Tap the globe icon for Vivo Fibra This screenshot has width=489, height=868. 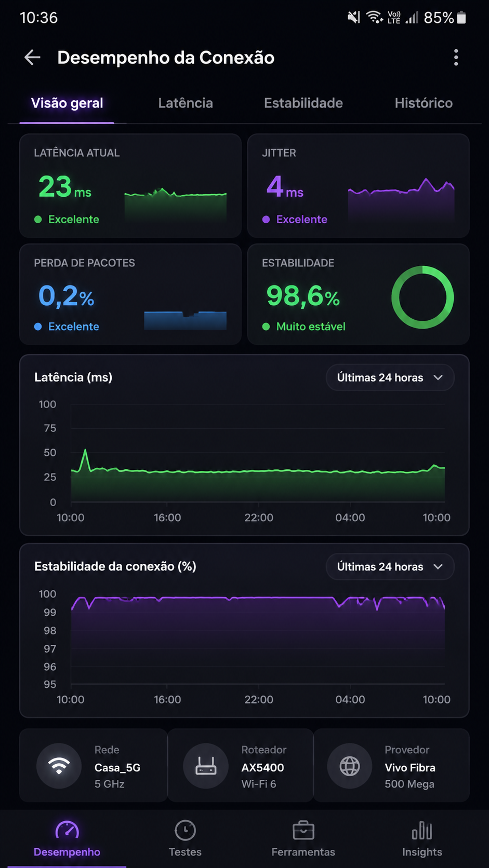[349, 766]
